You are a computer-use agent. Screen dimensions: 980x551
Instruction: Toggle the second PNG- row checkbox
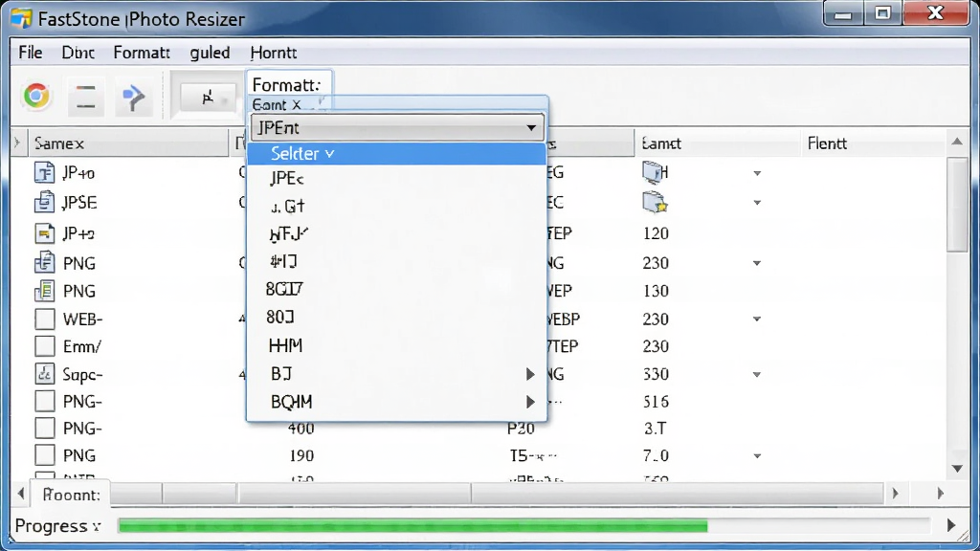click(x=44, y=429)
